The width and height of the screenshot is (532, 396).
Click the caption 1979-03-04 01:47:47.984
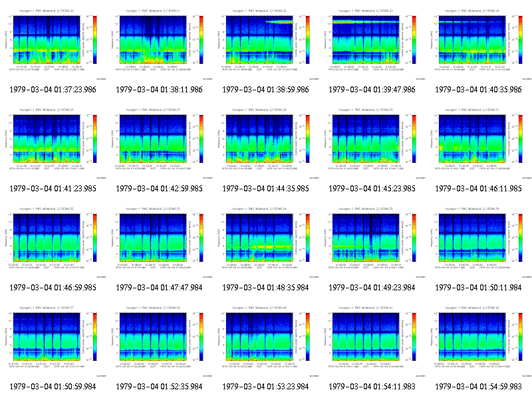click(x=159, y=288)
